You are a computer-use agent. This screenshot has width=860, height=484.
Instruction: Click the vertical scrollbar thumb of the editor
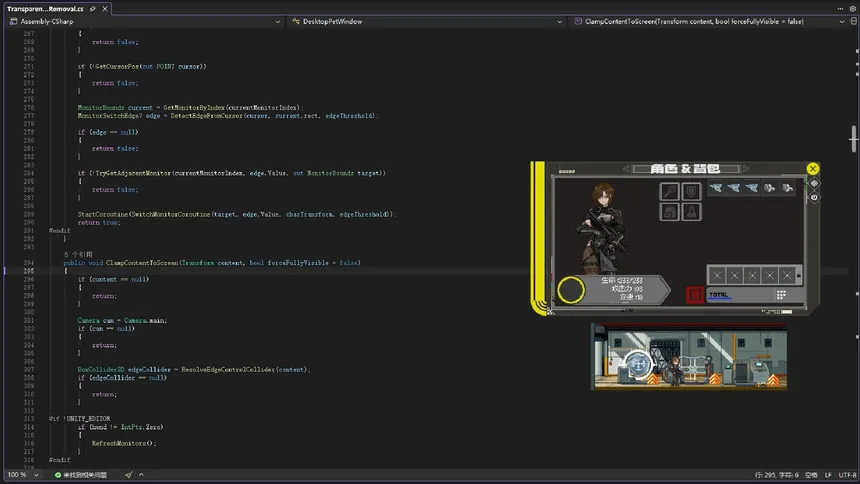coord(853,139)
